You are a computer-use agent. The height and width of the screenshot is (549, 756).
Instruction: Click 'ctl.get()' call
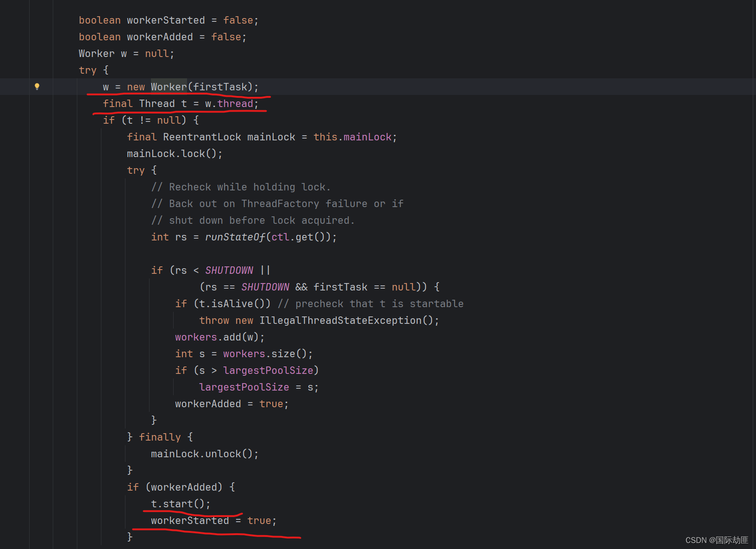301,237
